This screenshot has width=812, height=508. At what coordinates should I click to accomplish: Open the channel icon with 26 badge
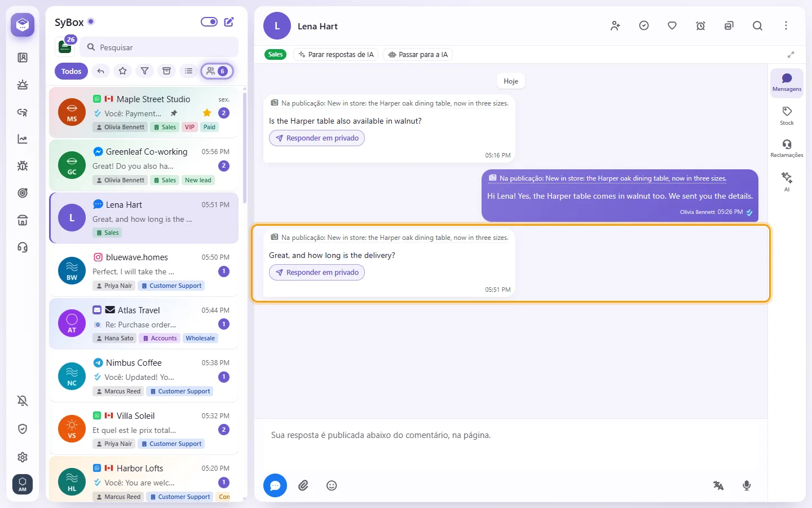pyautogui.click(x=65, y=46)
